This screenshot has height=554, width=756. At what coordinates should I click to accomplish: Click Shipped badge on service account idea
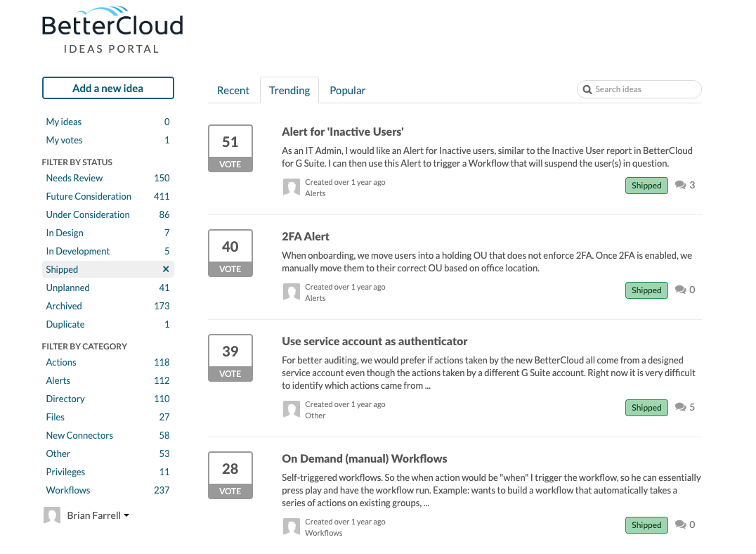coord(646,407)
